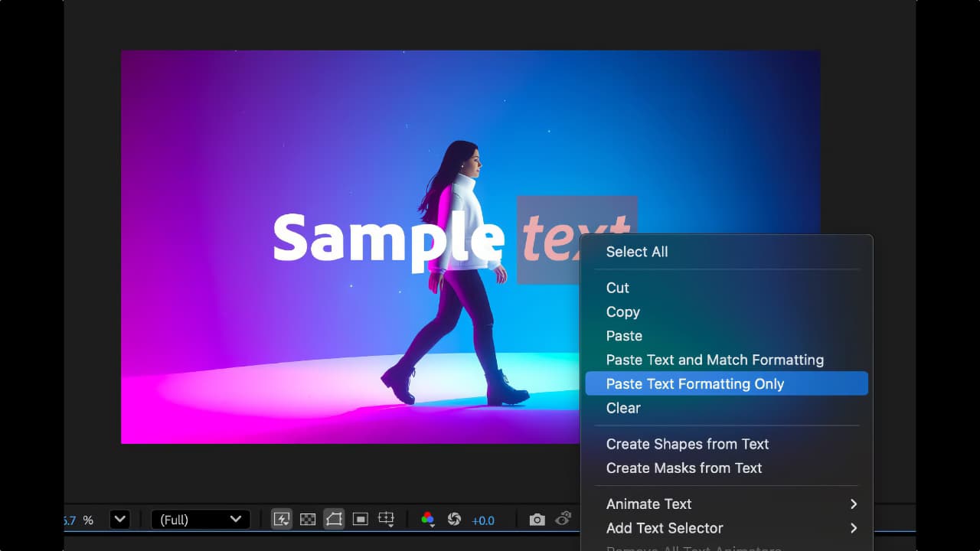Open the (Full) resolution dropdown

[201, 520]
